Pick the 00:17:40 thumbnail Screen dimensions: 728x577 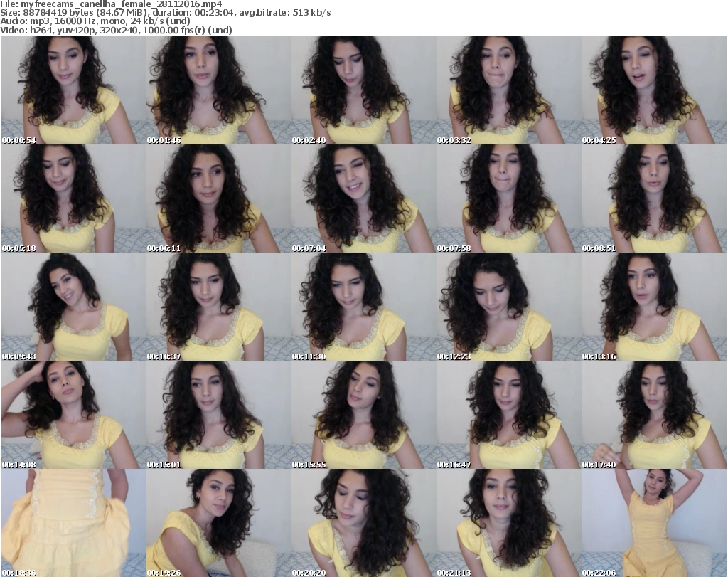point(654,415)
